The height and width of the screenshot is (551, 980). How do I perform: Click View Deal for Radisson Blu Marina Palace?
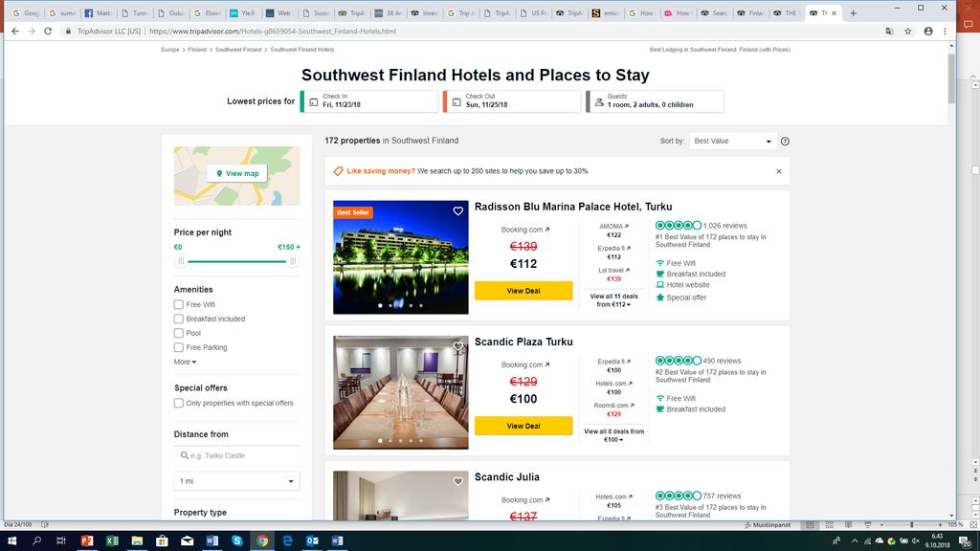coord(523,291)
